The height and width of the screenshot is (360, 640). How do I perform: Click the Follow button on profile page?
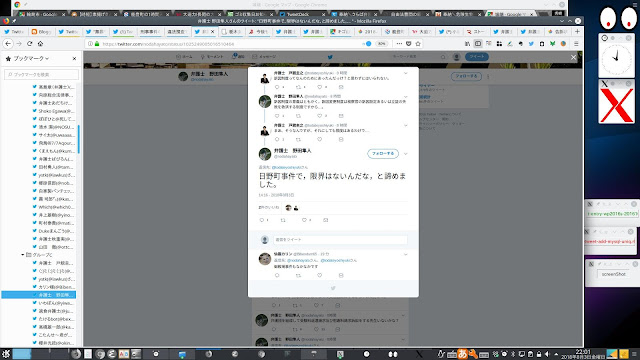coord(466,76)
